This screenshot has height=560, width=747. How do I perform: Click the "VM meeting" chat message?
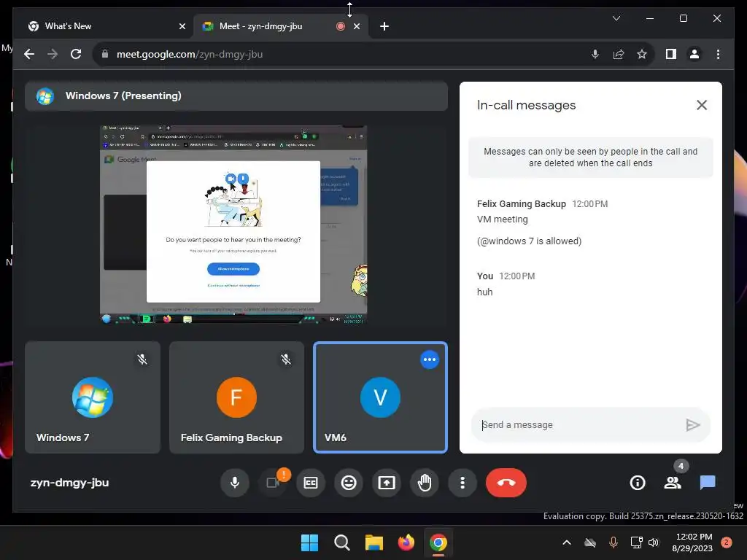pos(502,219)
